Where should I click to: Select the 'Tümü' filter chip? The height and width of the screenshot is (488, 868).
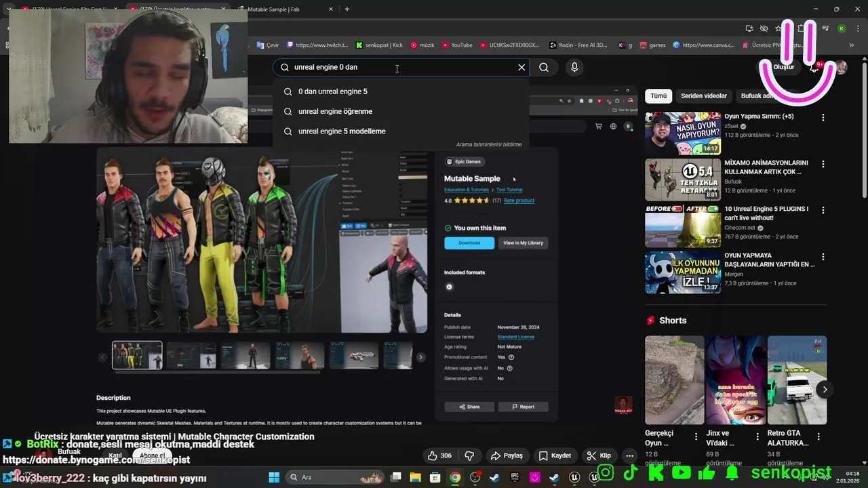pos(658,96)
